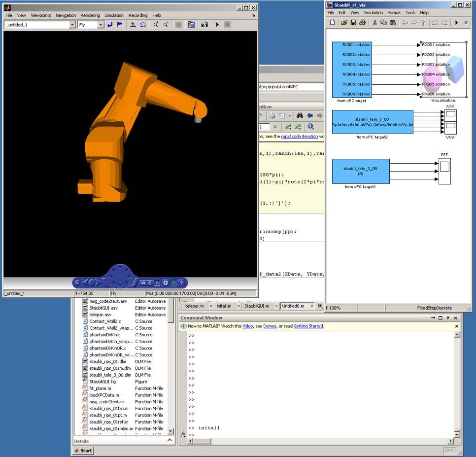Open the Viewpoints menu in the VR viewer

point(41,15)
